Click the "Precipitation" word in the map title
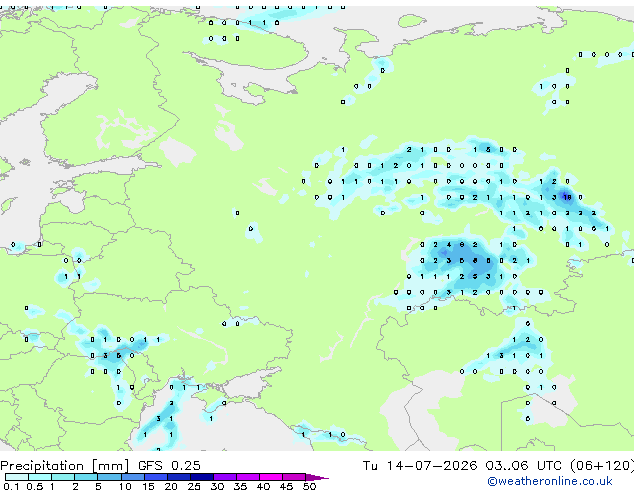The height and width of the screenshot is (490, 634). pos(42,466)
